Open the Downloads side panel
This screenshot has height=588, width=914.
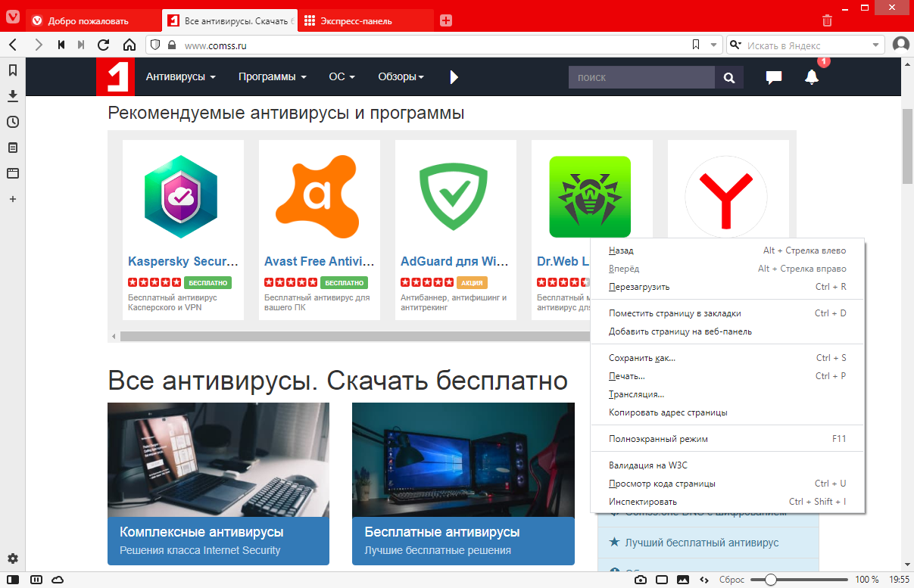coord(13,96)
